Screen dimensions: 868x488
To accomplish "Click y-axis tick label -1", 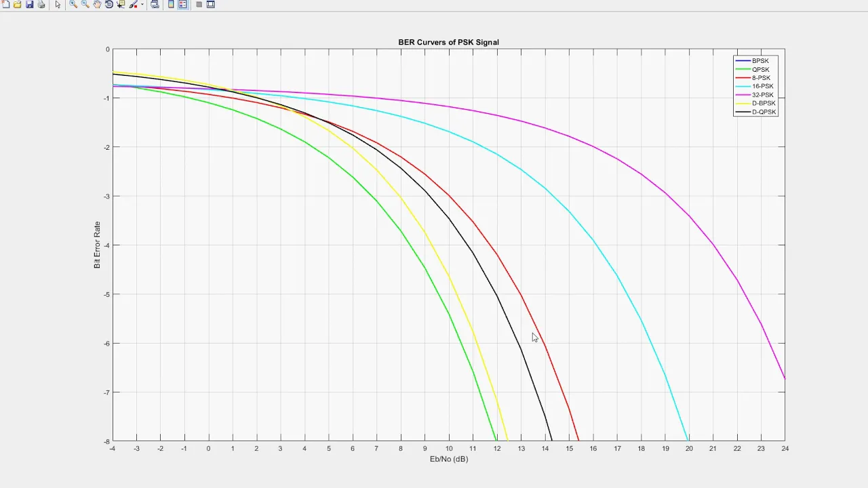I will (x=106, y=98).
